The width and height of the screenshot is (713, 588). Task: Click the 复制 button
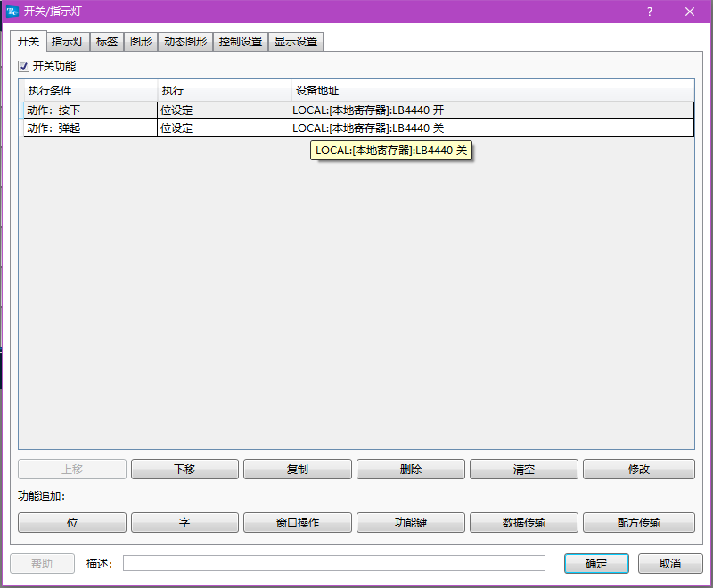coord(298,469)
